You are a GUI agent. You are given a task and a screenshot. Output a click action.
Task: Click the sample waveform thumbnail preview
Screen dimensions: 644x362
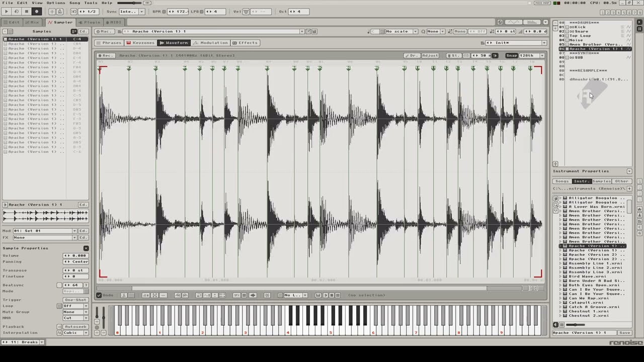pos(45,216)
